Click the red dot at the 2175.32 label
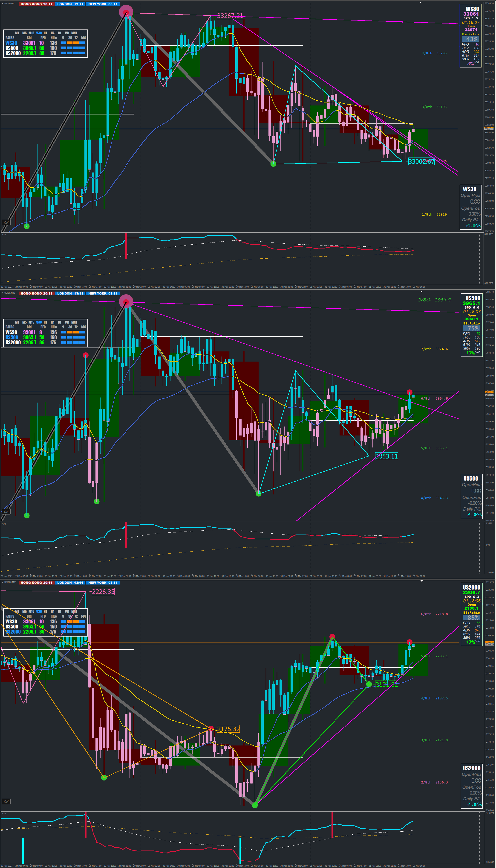496x868 pixels. coord(211,728)
